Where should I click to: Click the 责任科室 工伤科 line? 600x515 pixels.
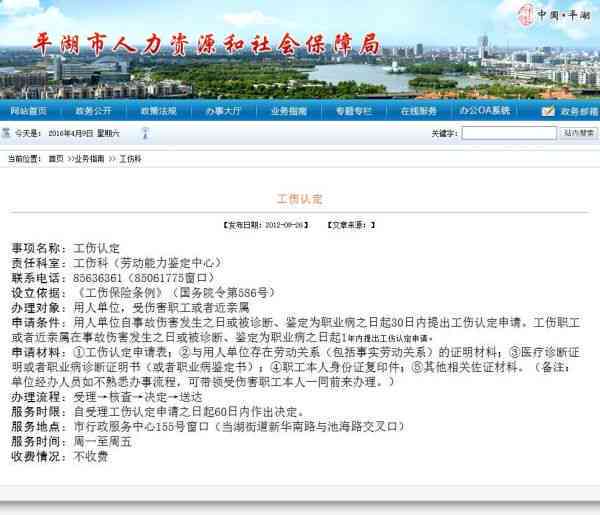[x=117, y=263]
